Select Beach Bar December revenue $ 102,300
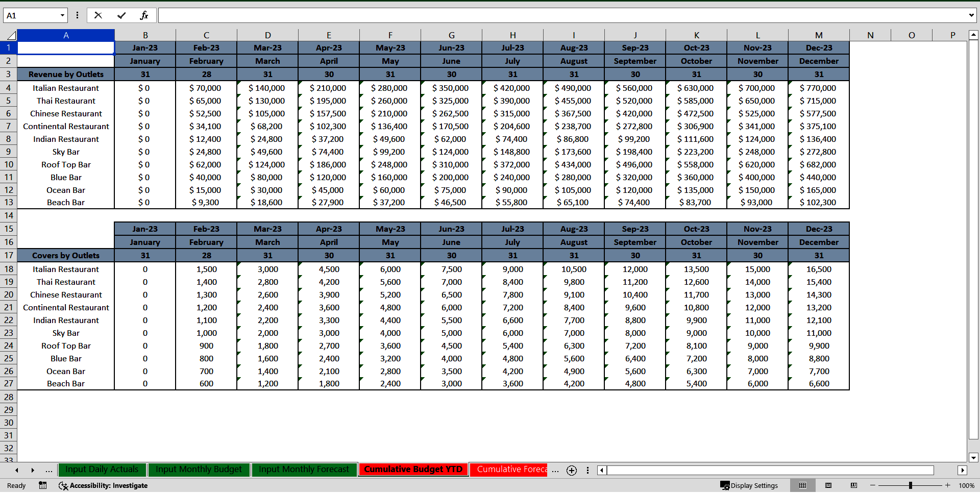This screenshot has height=493, width=980. pos(819,202)
